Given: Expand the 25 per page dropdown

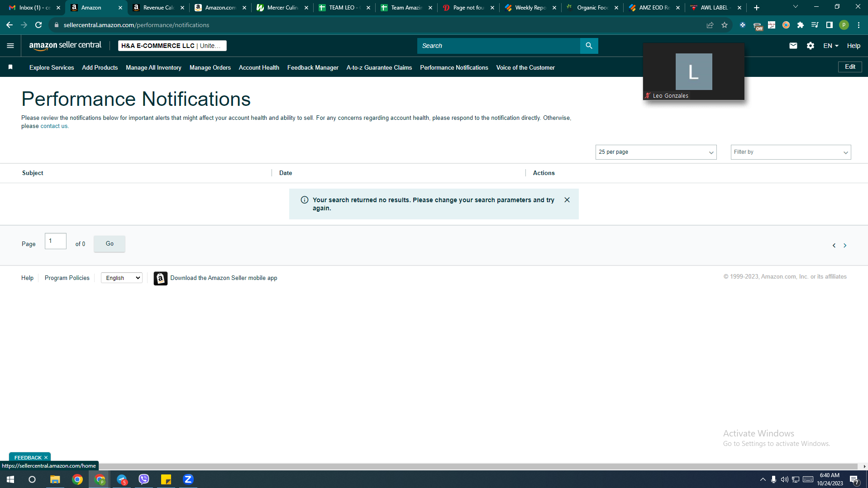Looking at the screenshot, I should click(x=656, y=152).
